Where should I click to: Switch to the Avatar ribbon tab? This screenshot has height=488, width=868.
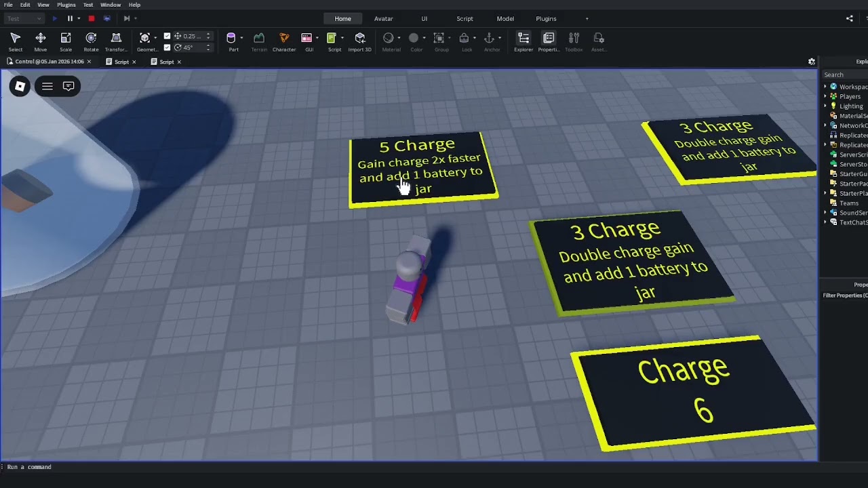click(x=384, y=18)
